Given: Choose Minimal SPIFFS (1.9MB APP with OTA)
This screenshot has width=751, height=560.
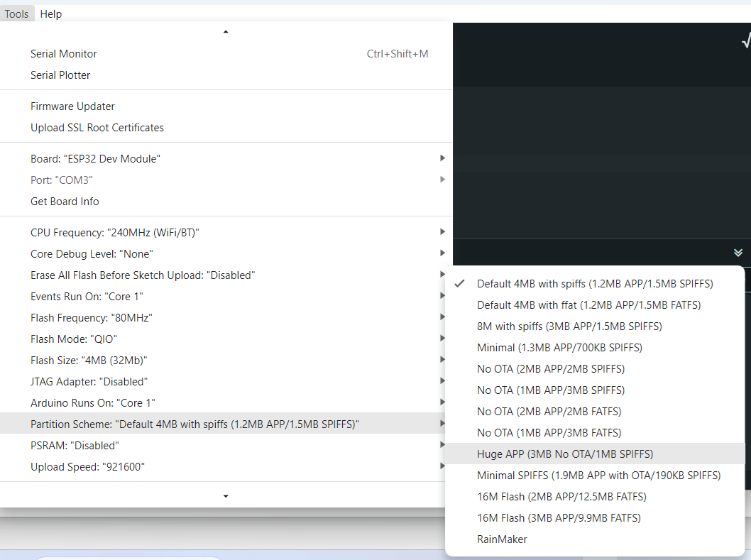Looking at the screenshot, I should pyautogui.click(x=595, y=476).
